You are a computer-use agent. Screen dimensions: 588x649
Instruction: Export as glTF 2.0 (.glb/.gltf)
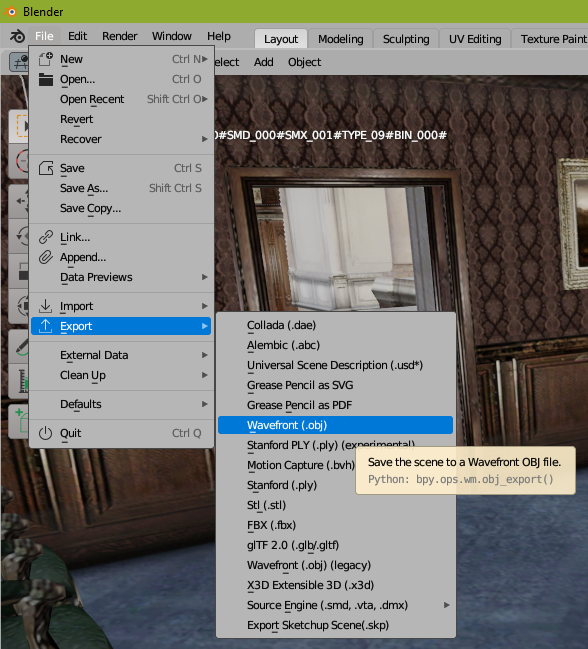point(336,545)
